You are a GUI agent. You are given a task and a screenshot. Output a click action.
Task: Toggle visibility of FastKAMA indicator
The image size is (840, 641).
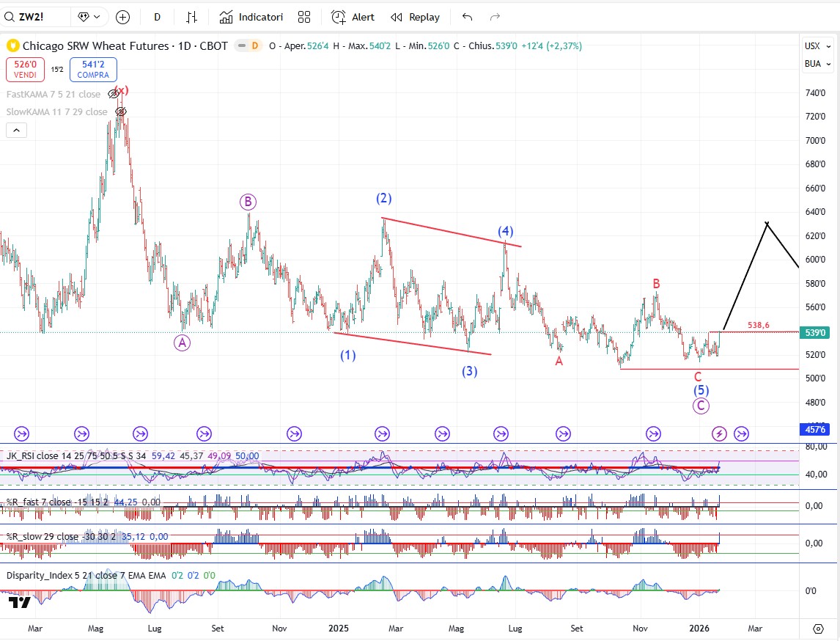[114, 94]
